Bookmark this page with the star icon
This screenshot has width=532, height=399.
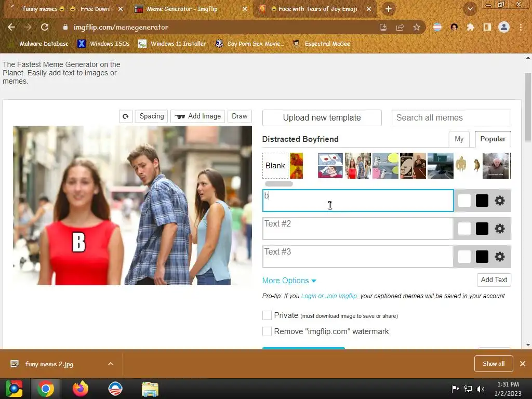point(417,27)
